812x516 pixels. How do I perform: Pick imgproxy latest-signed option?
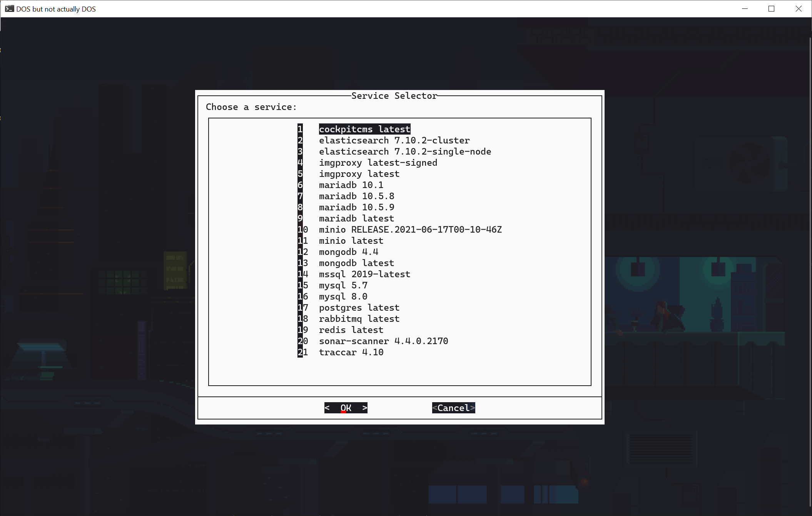(378, 163)
